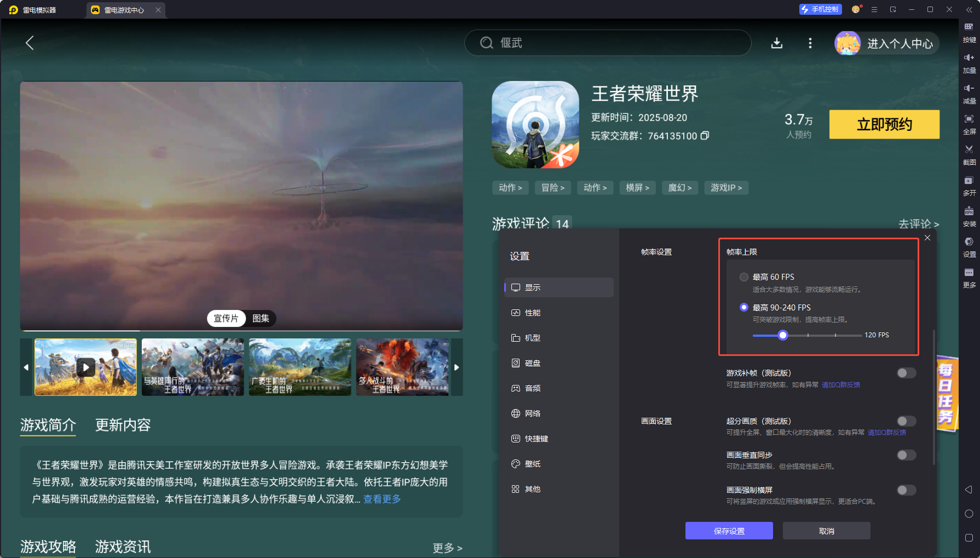Show previous thumbnails with left arrow
The image size is (980, 558).
[26, 367]
